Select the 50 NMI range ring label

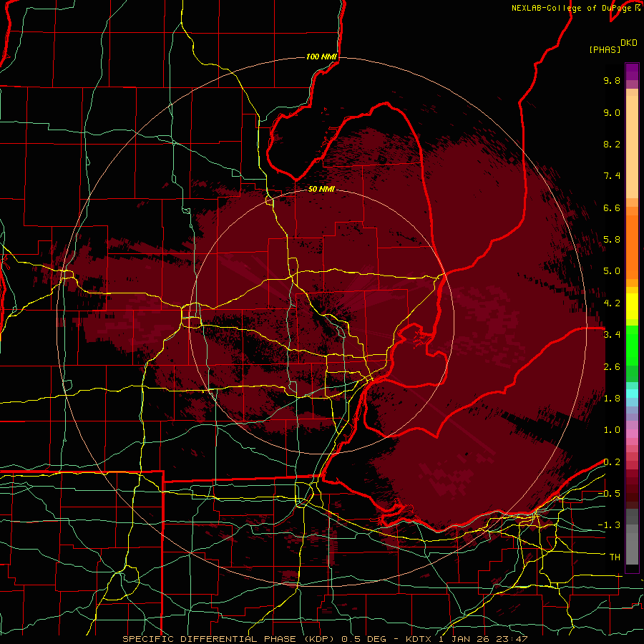[x=321, y=189]
